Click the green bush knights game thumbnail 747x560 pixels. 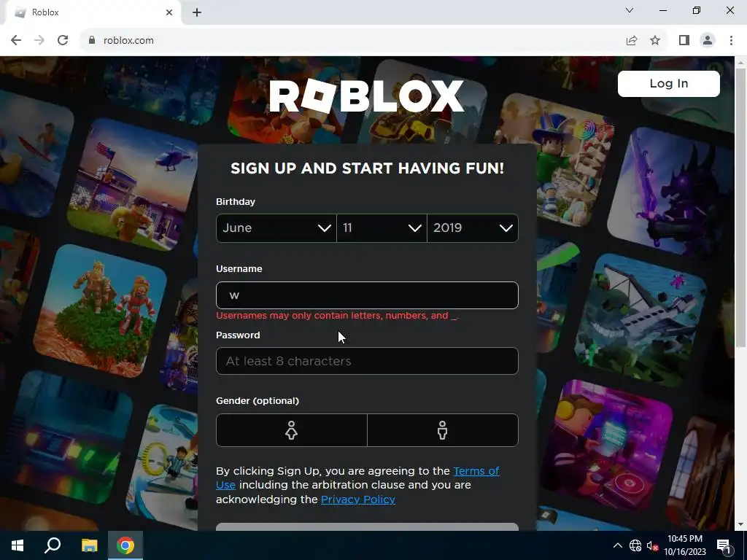pyautogui.click(x=100, y=311)
